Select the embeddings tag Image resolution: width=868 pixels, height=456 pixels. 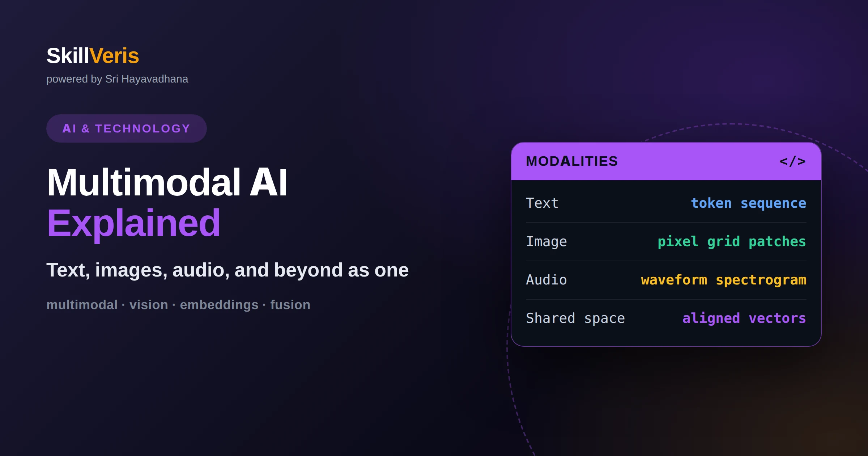(219, 305)
